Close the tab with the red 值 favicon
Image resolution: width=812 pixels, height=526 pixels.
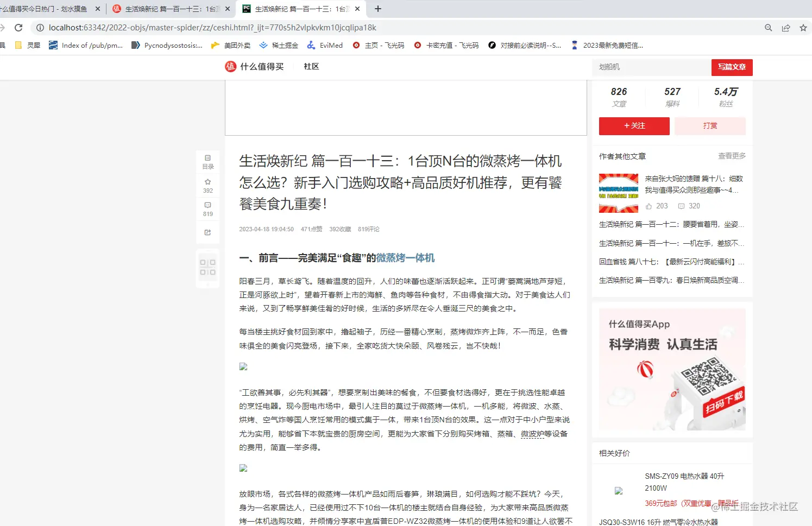[x=228, y=9]
